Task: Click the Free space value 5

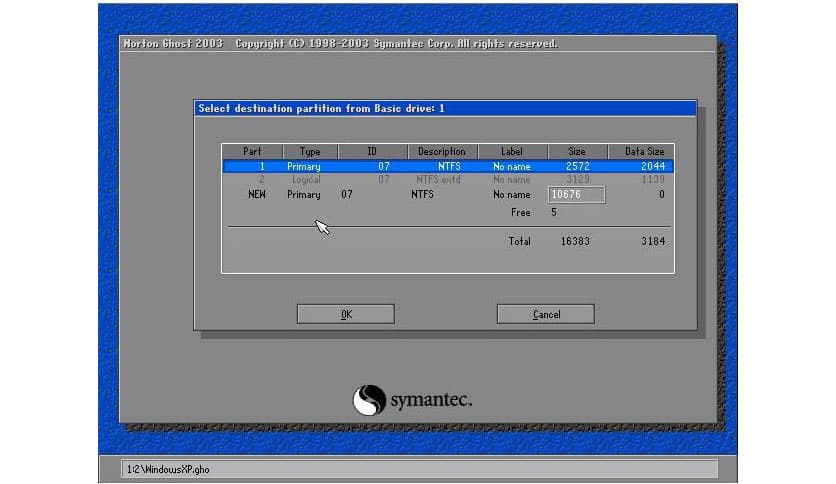Action: point(553,212)
